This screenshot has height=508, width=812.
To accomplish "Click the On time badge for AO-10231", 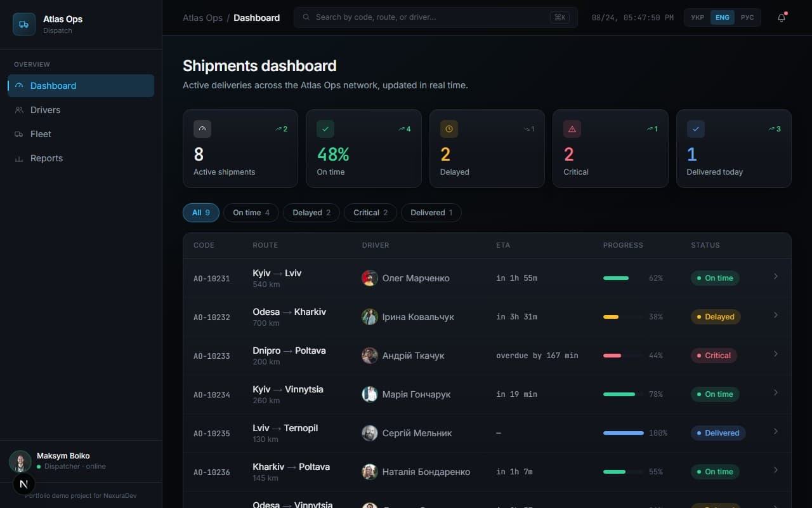I will coord(715,278).
